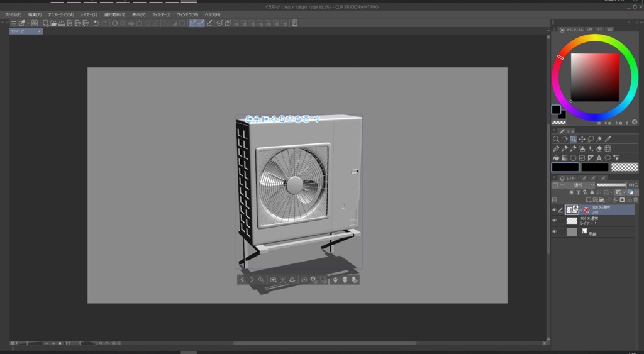The width and height of the screenshot is (644, 354).
Task: Select the Balloon tool
Action: [x=608, y=158]
